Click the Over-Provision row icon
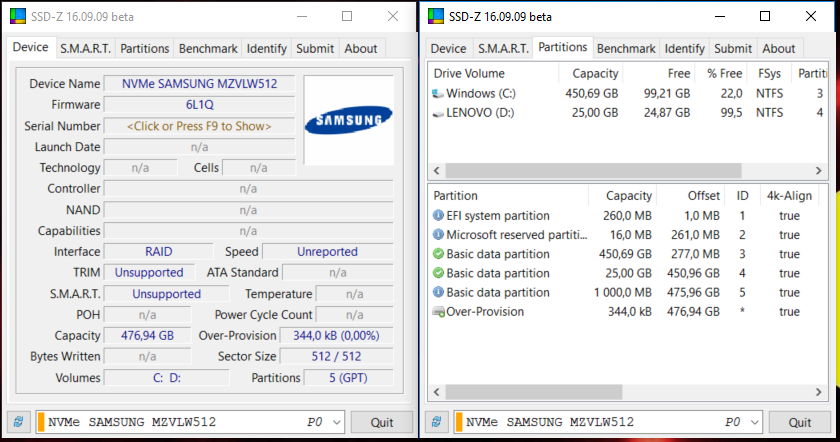This screenshot has height=442, width=840. 438,312
